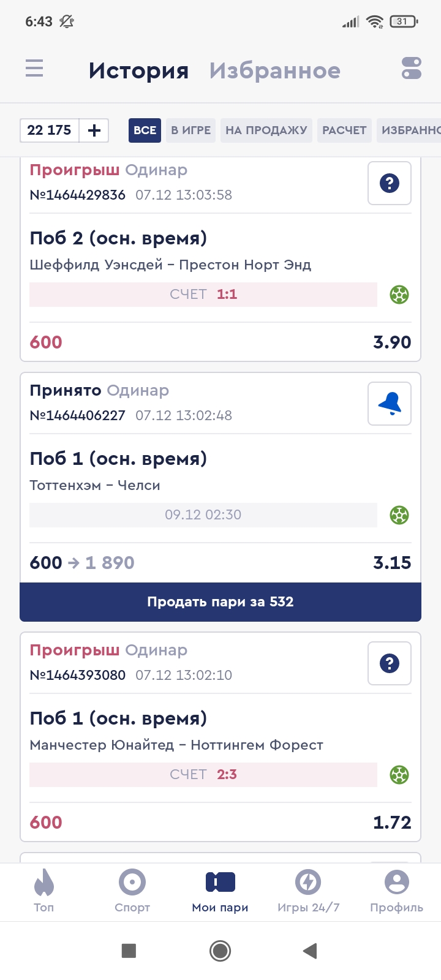Viewport: 441px width, 980px height.
Task: Tap football icon on Manchester United bet
Action: tap(399, 775)
